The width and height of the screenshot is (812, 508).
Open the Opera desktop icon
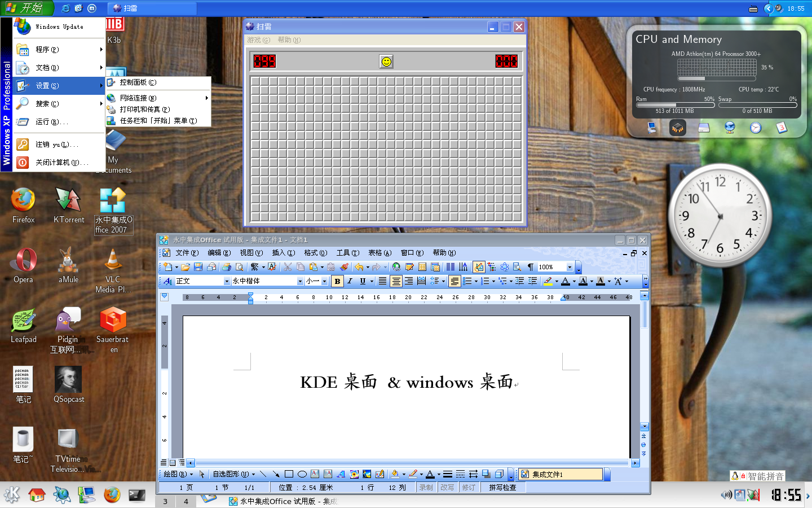(23, 265)
